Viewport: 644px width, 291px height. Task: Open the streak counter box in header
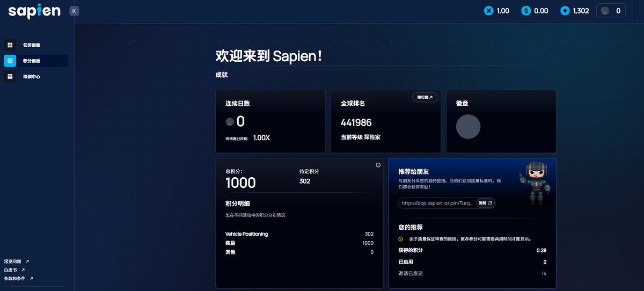click(611, 11)
